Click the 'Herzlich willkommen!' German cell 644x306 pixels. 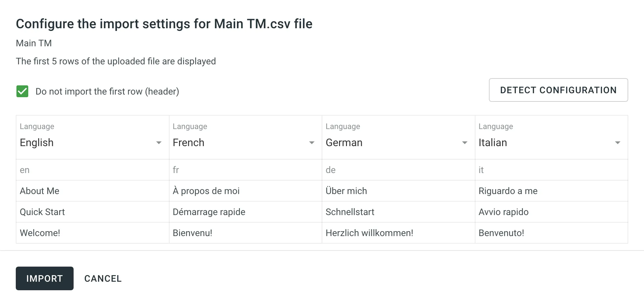click(x=369, y=233)
